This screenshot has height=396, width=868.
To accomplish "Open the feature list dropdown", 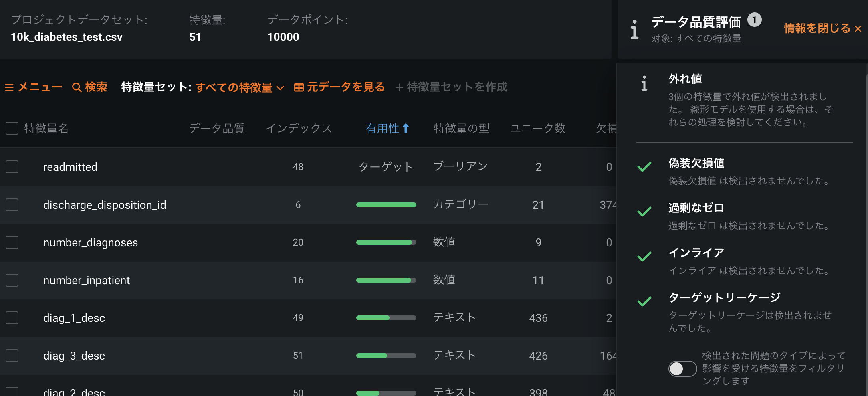I will coord(240,87).
